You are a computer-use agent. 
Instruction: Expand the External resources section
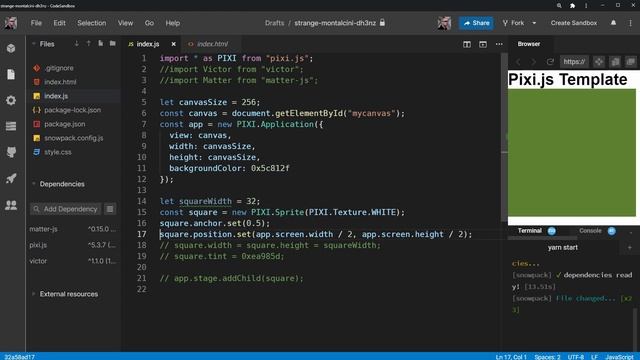click(33, 294)
